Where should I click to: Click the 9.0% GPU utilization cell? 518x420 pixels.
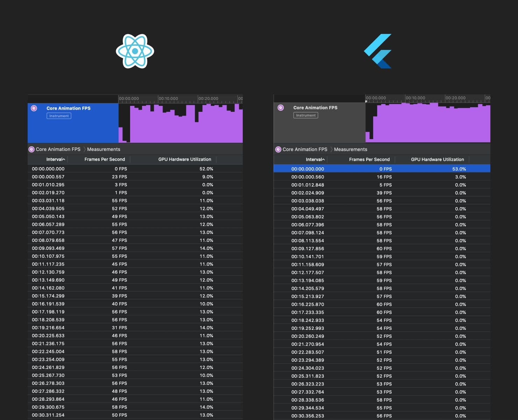click(x=208, y=177)
